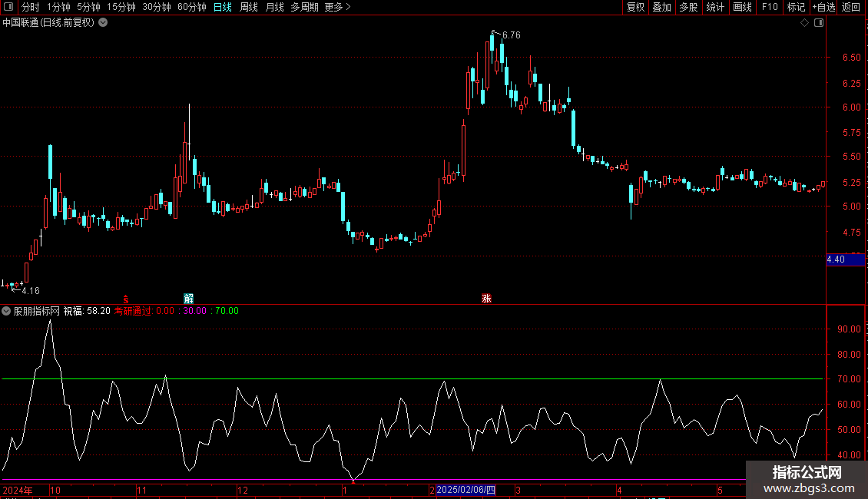The image size is (868, 499).
Task: Switch to 周线 weekly chart
Action: [x=249, y=7]
